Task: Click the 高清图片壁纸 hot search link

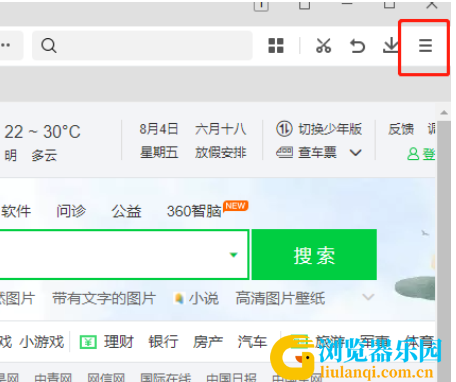Action: click(x=280, y=298)
